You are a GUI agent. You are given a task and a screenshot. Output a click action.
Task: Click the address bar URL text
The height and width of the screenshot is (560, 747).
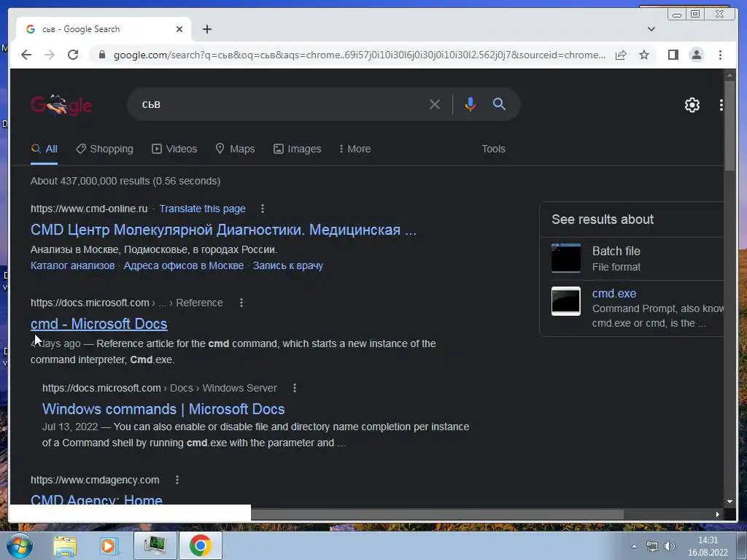(360, 55)
